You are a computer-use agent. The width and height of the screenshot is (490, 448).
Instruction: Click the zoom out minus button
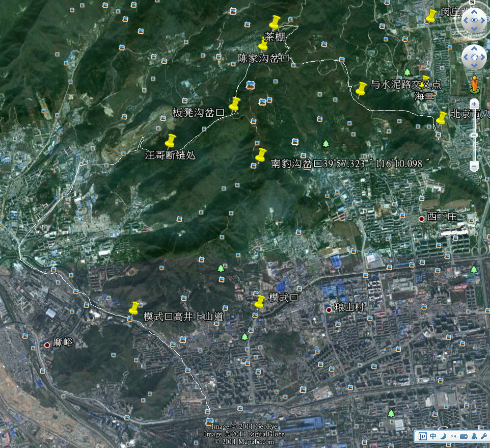pyautogui.click(x=474, y=166)
